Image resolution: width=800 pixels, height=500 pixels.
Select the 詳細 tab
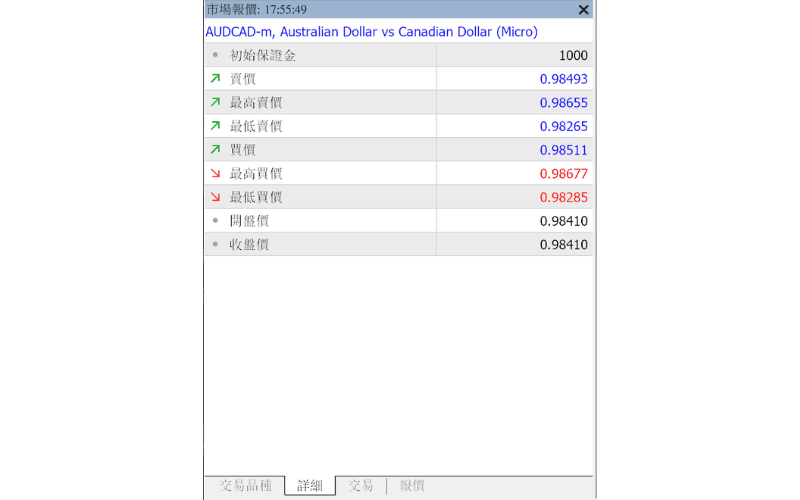pos(310,485)
